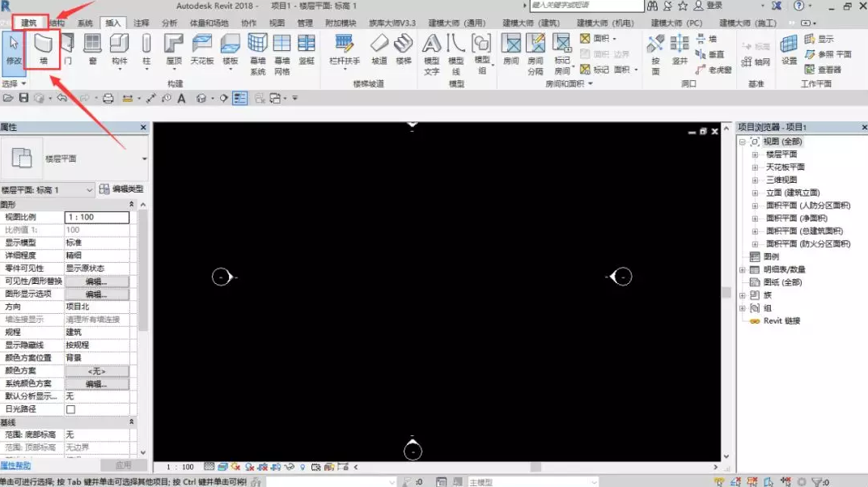Image resolution: width=868 pixels, height=487 pixels.
Task: Select the 楼板 (Floor) tool
Action: coord(231,49)
